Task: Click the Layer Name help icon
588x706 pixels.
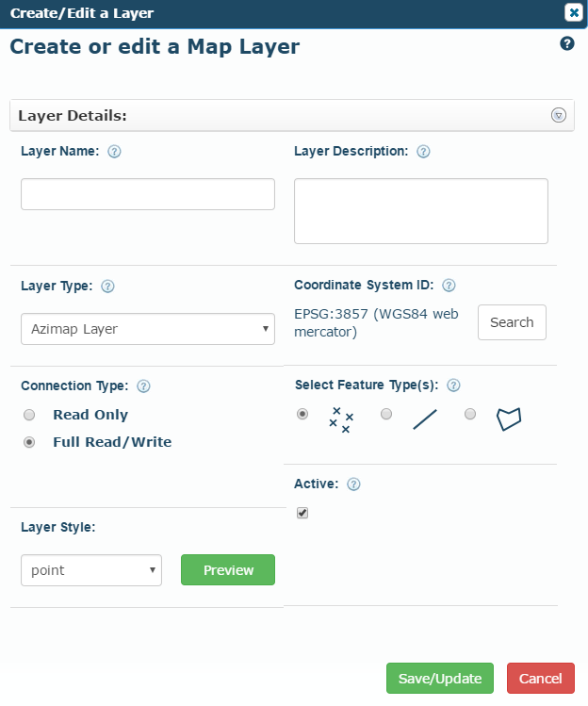Action: [x=114, y=151]
